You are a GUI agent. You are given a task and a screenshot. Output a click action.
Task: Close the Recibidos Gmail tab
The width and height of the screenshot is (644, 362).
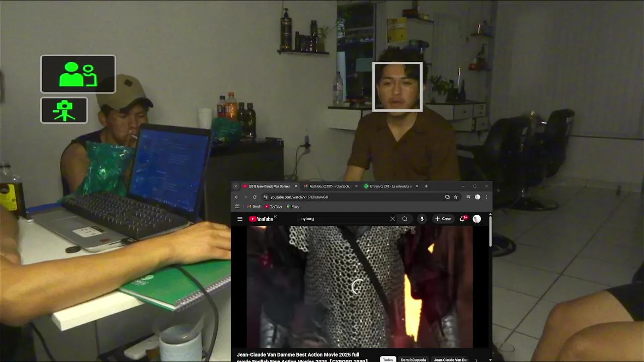pyautogui.click(x=356, y=187)
